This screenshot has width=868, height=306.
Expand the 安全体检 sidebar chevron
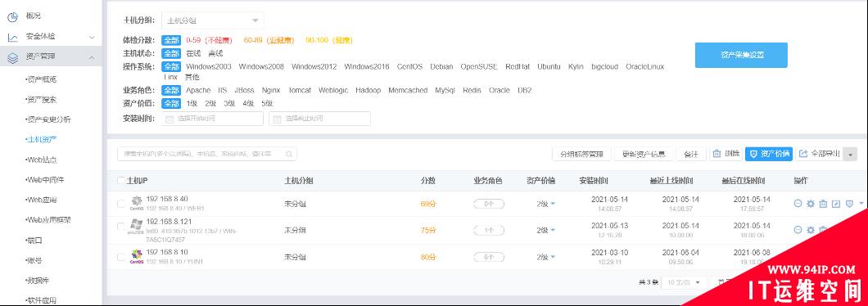click(x=92, y=37)
